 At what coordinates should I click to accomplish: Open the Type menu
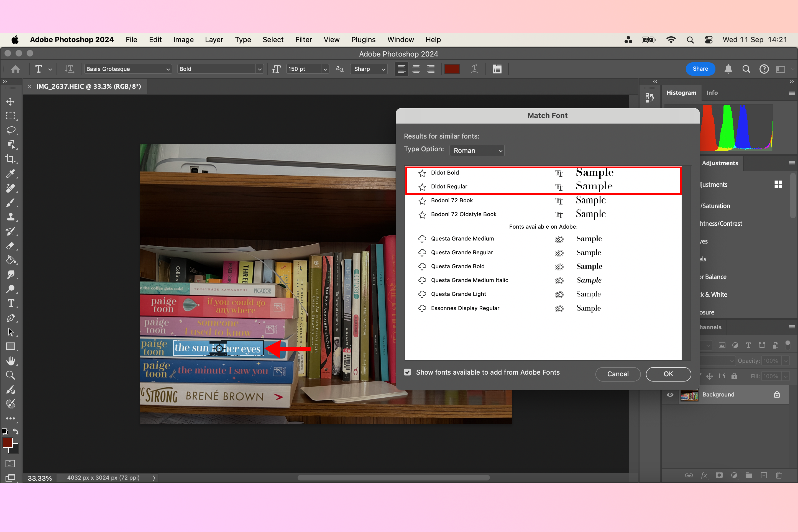click(243, 40)
